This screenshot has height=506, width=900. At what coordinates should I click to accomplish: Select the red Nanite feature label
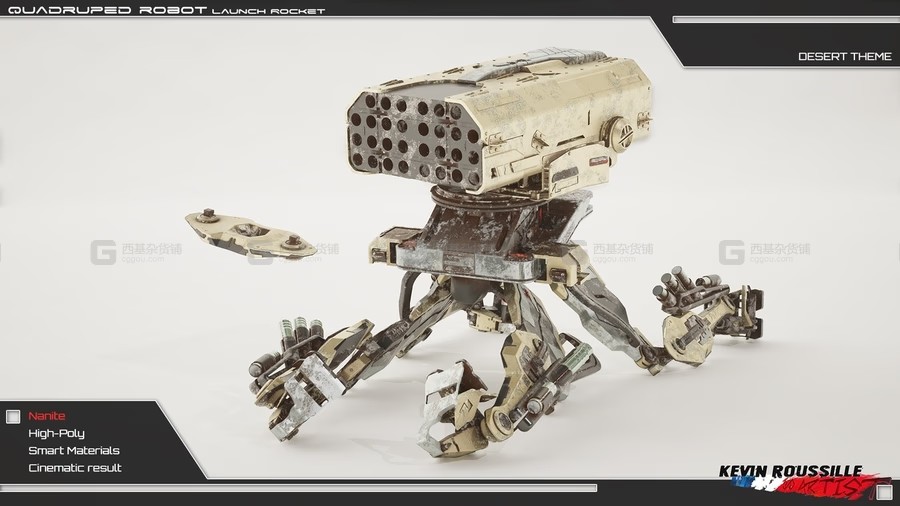[x=47, y=416]
